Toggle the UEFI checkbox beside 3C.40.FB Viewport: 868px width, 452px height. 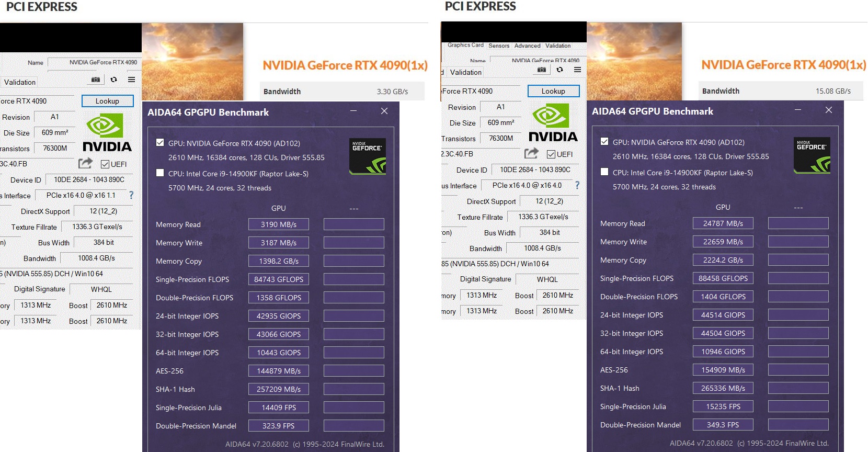coord(105,164)
